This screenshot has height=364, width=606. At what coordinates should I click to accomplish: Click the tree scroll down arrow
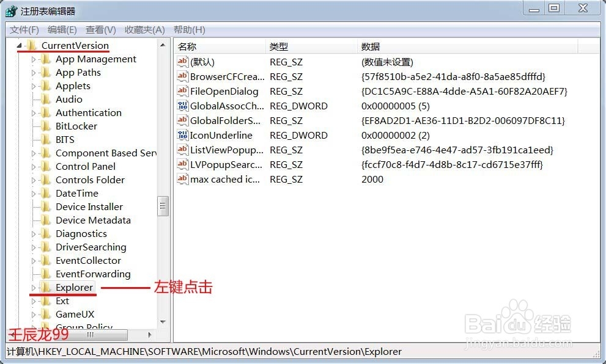click(163, 321)
